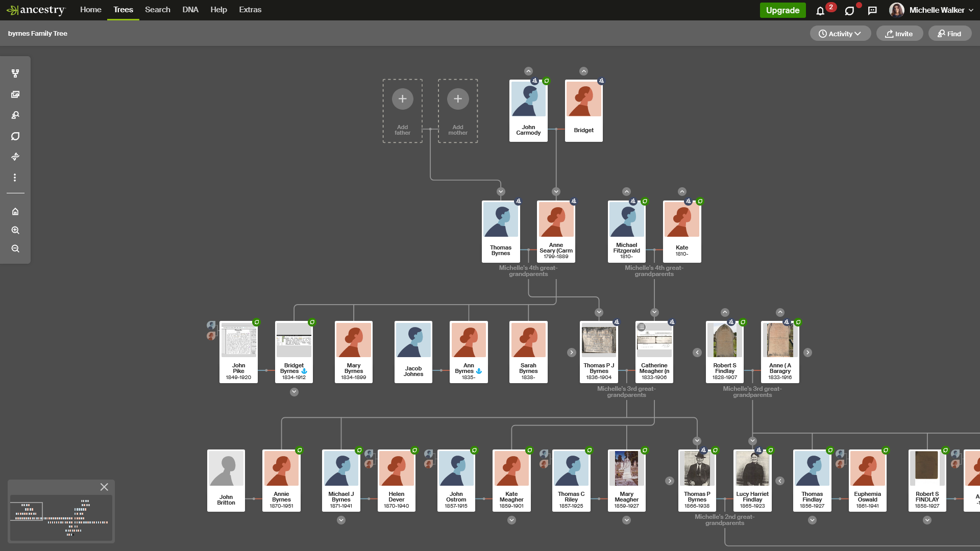Image resolution: width=980 pixels, height=551 pixels.
Task: Open Michelle Walker account menu
Action: (x=932, y=10)
